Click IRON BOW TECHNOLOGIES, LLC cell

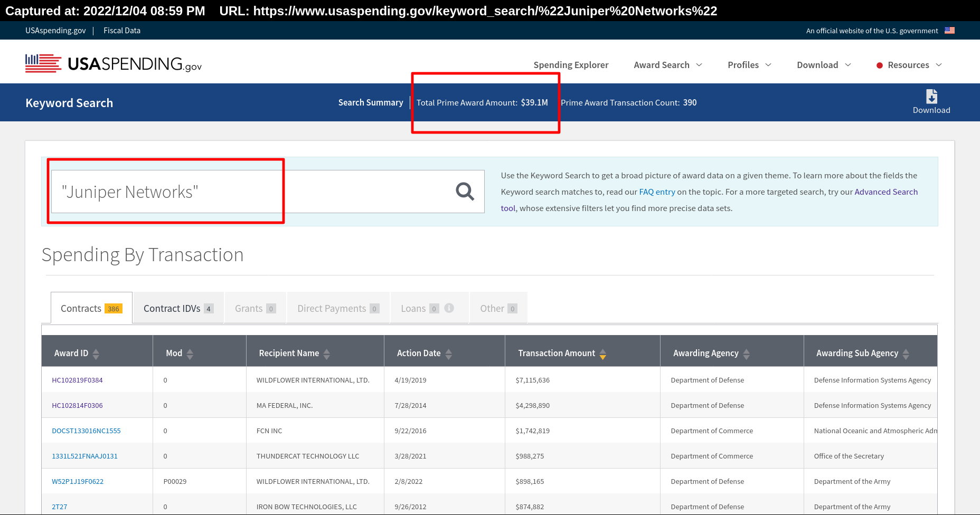pyautogui.click(x=307, y=507)
